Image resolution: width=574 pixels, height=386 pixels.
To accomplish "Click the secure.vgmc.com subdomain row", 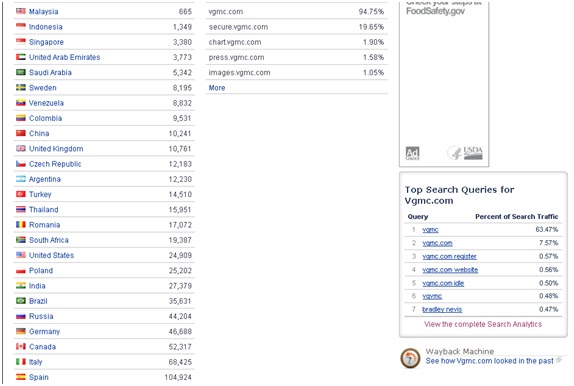I will (297, 27).
